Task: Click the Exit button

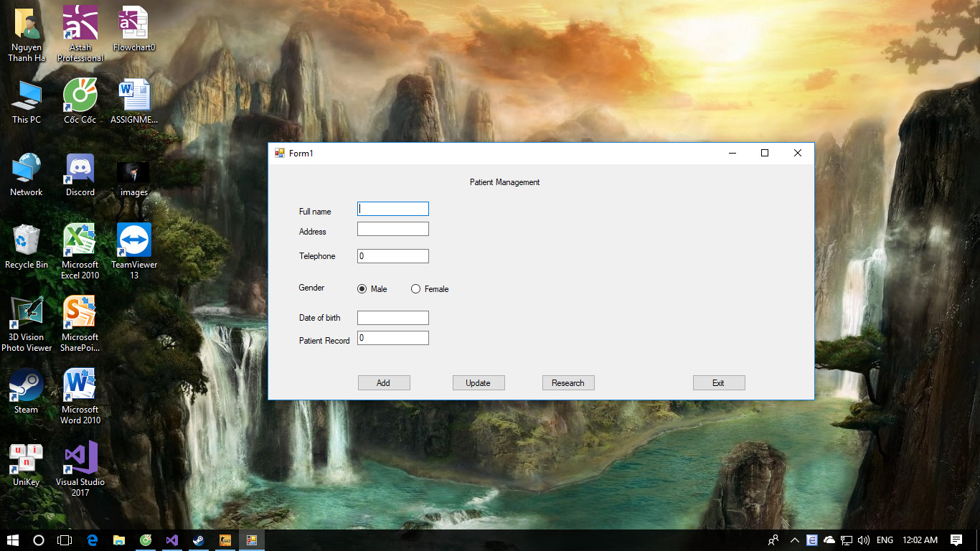Action: click(719, 382)
